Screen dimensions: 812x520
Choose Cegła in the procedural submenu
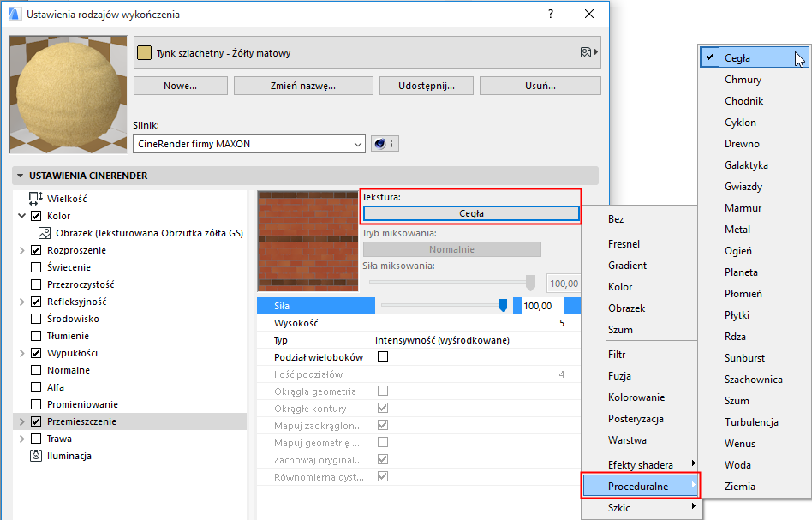pos(754,58)
